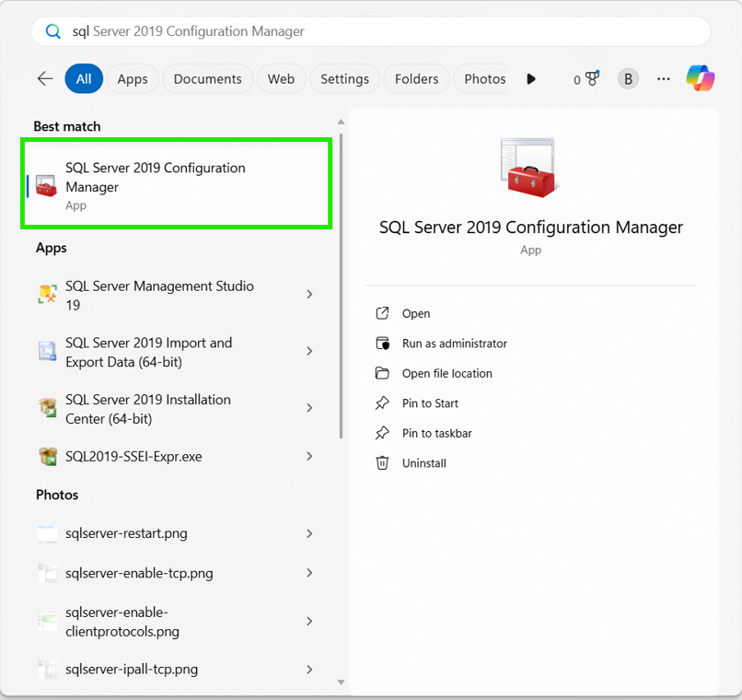Screen dimensions: 742x700
Task: Select the SQL Server Management Studio 19 icon
Action: point(44,295)
